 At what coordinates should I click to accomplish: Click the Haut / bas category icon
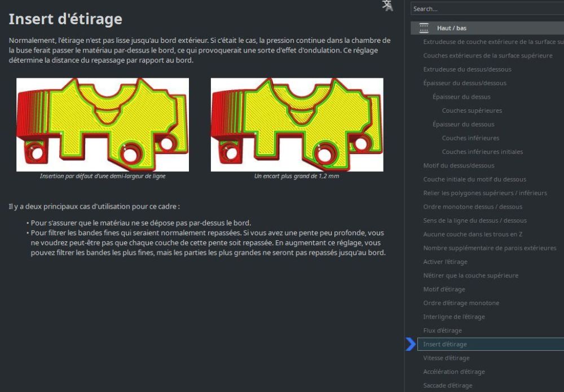424,28
